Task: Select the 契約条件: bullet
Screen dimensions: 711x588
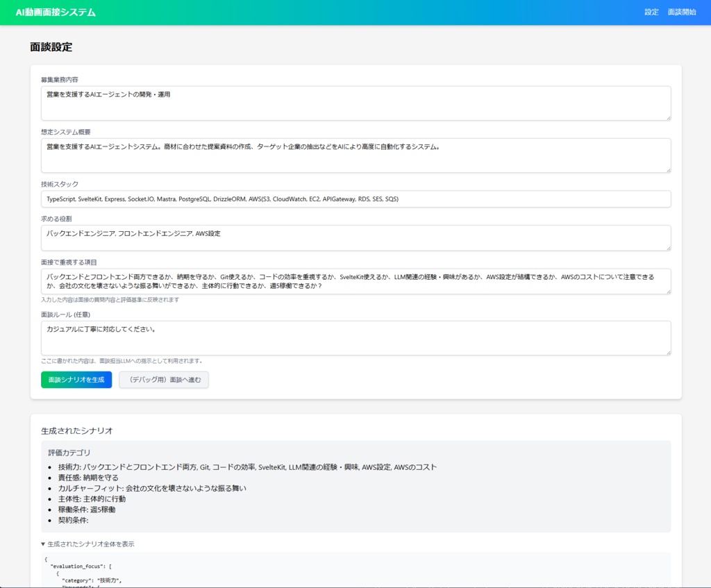Action: [x=73, y=521]
